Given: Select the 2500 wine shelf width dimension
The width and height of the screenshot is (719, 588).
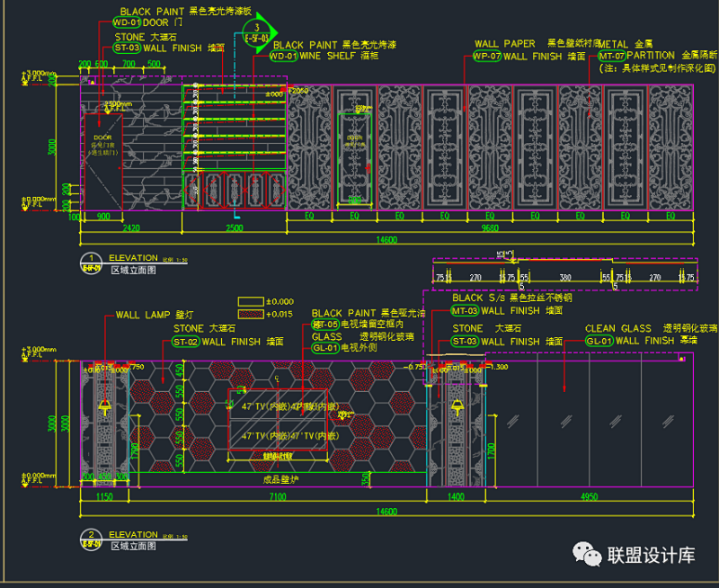Looking at the screenshot, I should pos(234,228).
